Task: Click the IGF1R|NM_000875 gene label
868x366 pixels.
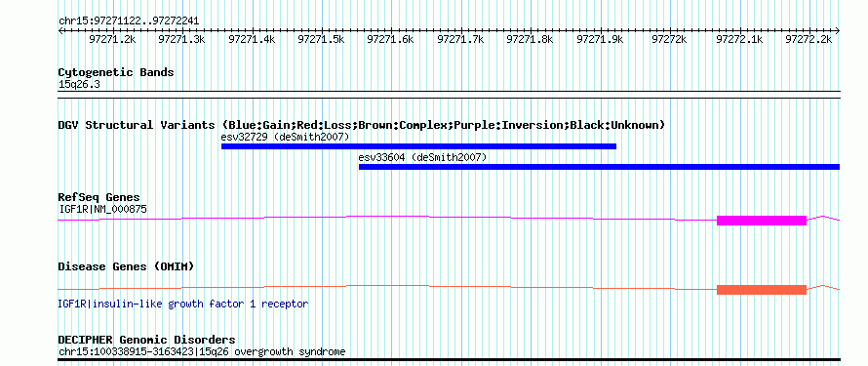Action: 103,209
